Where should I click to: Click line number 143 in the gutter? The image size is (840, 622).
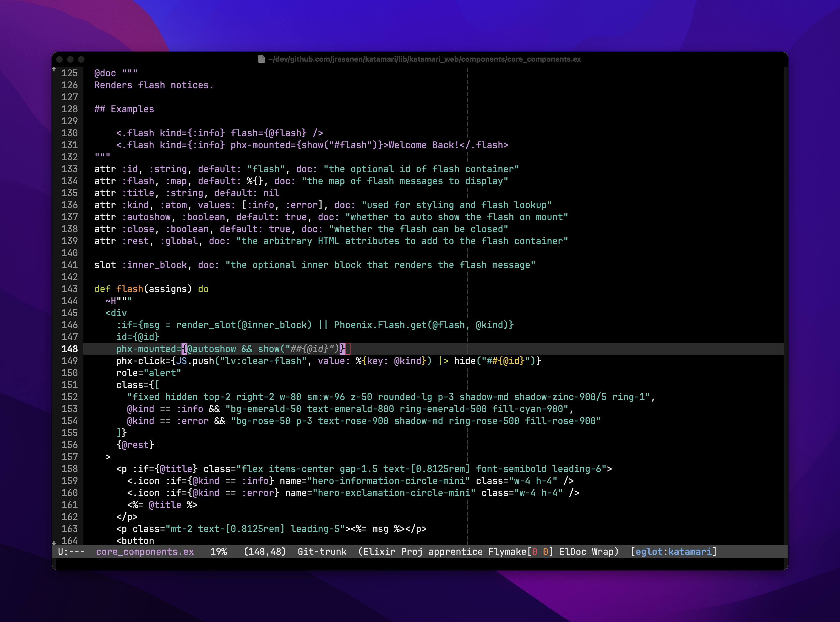pos(70,289)
